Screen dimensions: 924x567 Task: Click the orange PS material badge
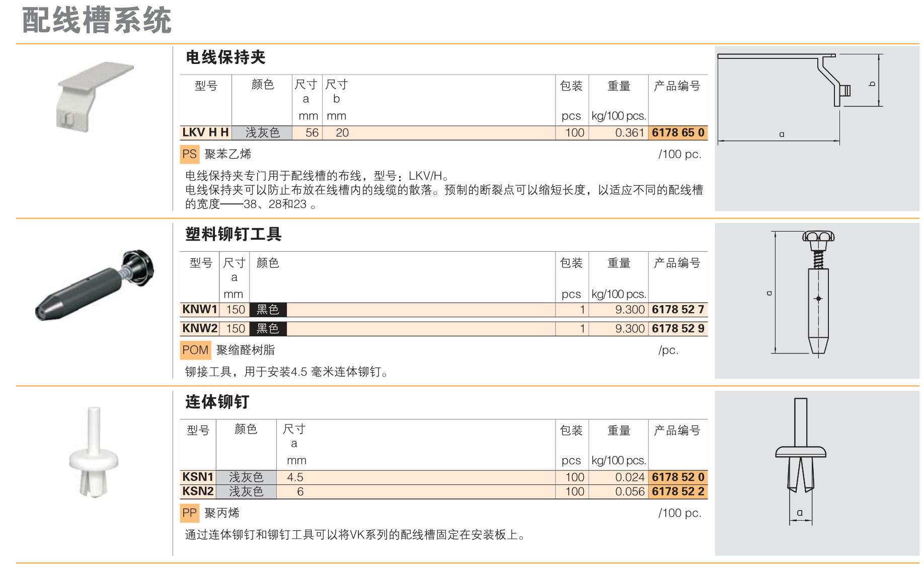pos(189,154)
